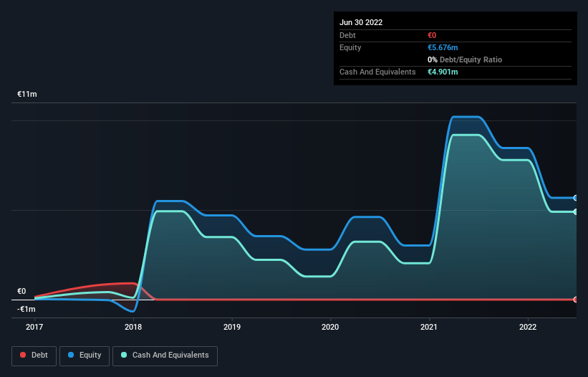Screen dimensions: 588x377
Task: Click the red €0 debt value in tooltip
Action: 432,35
